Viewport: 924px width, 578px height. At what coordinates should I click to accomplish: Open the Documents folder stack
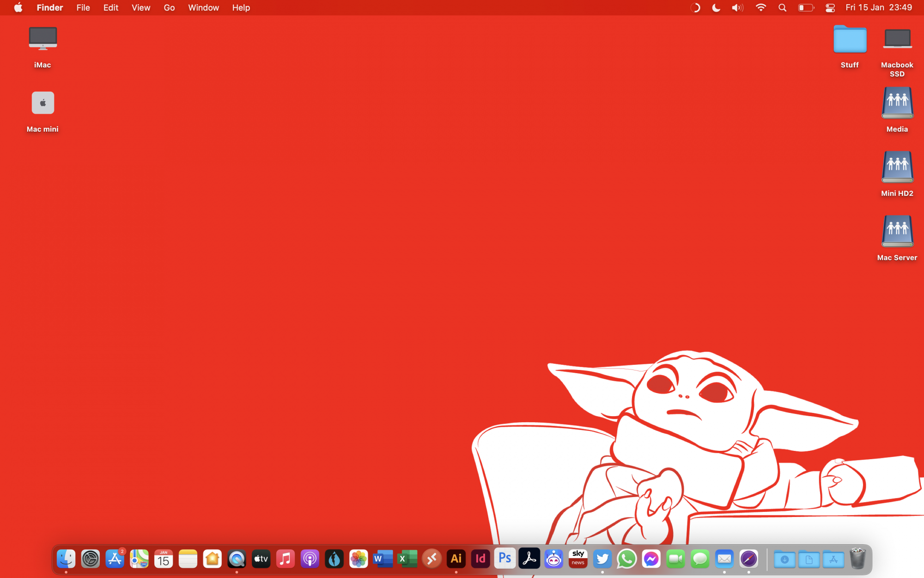809,560
